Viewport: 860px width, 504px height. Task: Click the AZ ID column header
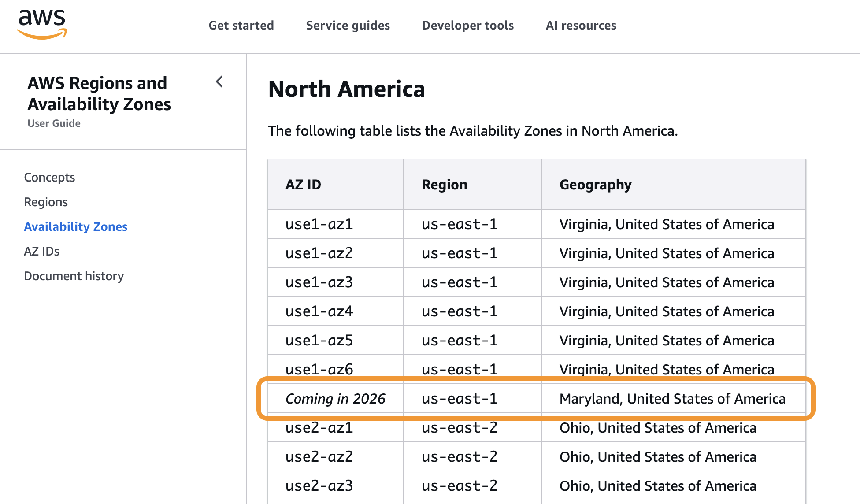303,185
